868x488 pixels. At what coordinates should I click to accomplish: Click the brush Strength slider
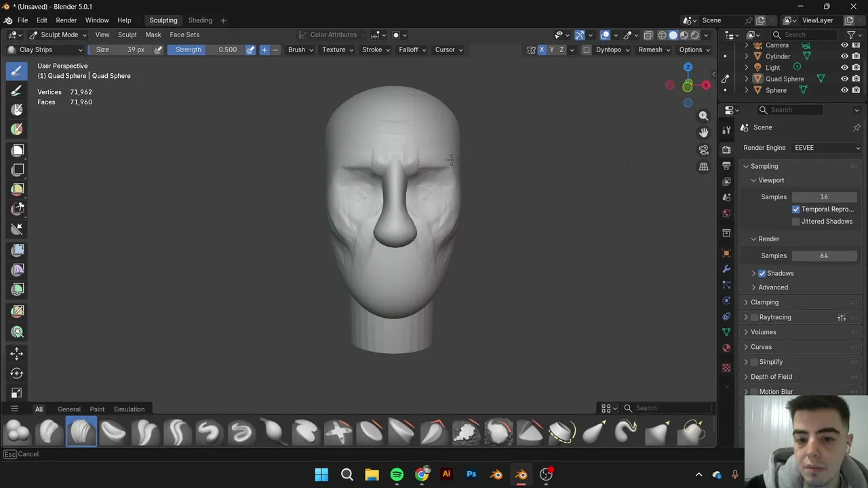pos(206,49)
